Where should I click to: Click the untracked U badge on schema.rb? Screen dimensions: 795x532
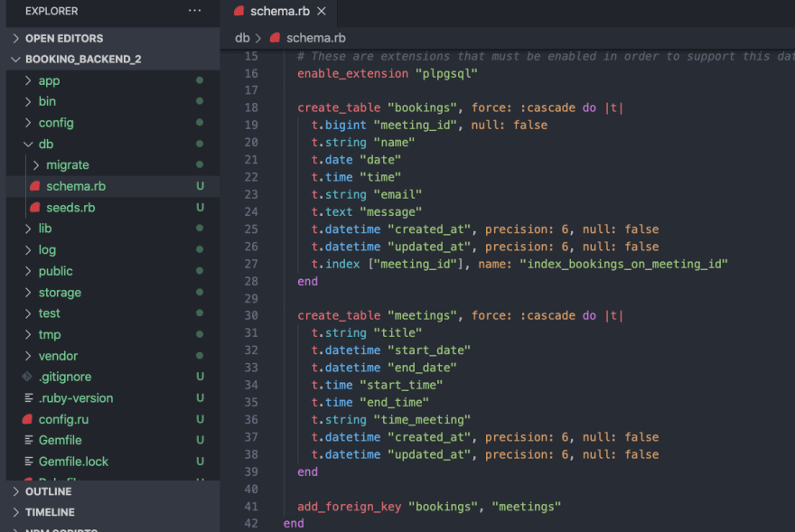click(201, 186)
